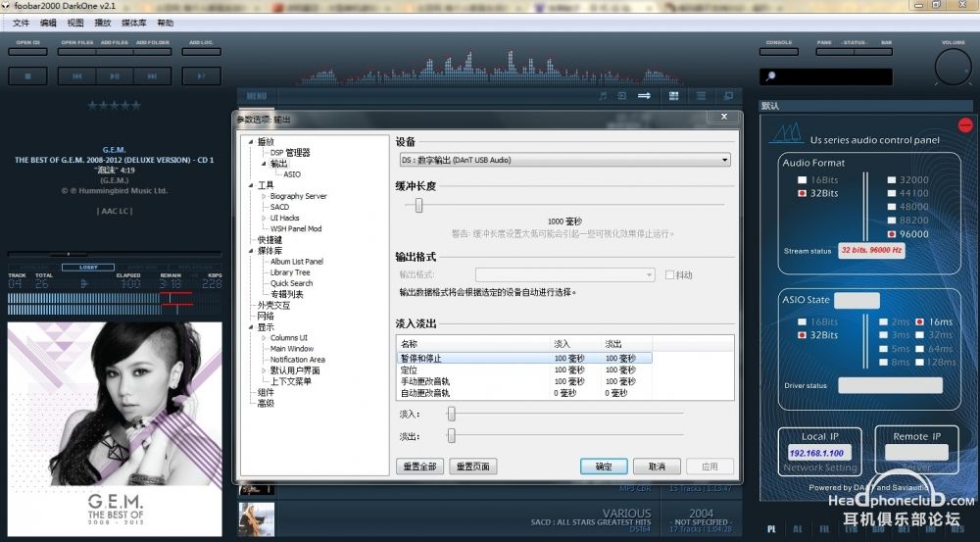The height and width of the screenshot is (542, 980).
Task: Select the 32ms ASIO latency option
Action: [919, 335]
